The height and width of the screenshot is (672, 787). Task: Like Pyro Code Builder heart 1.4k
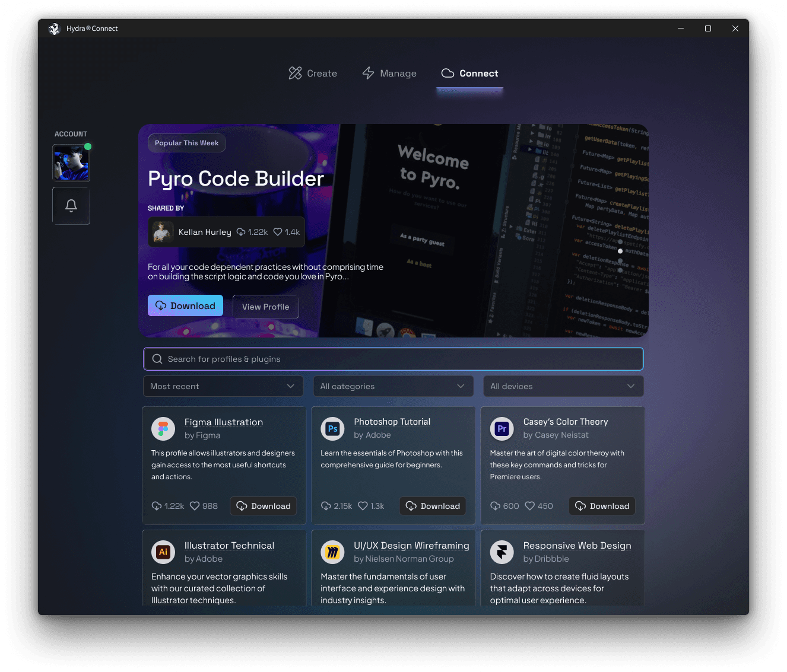pyautogui.click(x=277, y=232)
